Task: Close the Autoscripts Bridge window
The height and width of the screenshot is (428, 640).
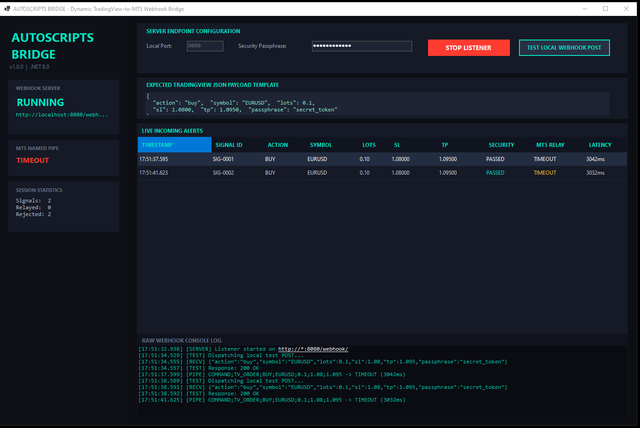Action: pos(627,9)
